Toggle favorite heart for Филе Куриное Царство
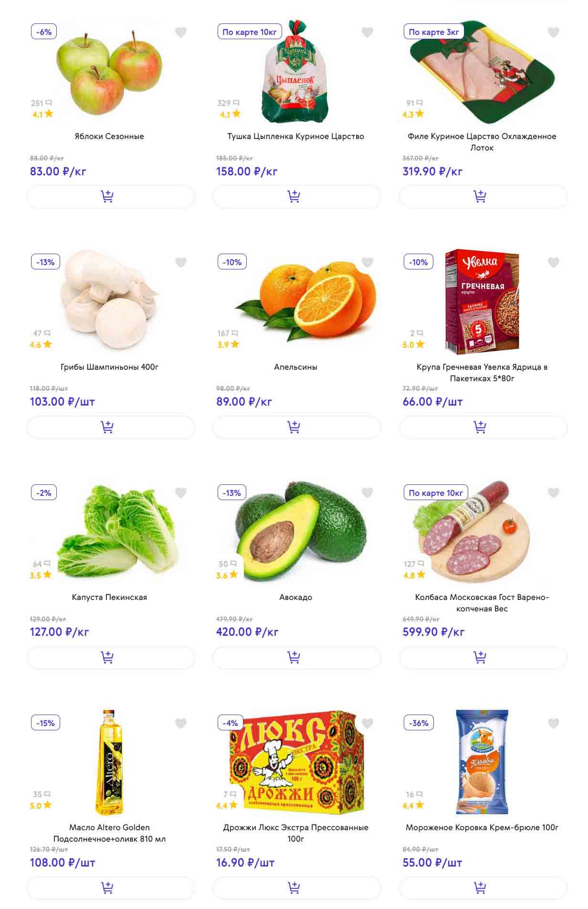This screenshot has height=909, width=588. point(553,32)
